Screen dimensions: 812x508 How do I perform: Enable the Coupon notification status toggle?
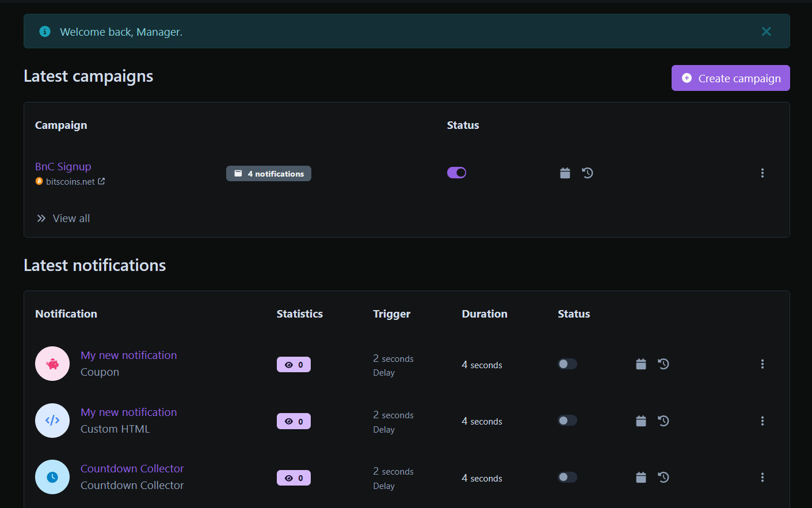567,364
